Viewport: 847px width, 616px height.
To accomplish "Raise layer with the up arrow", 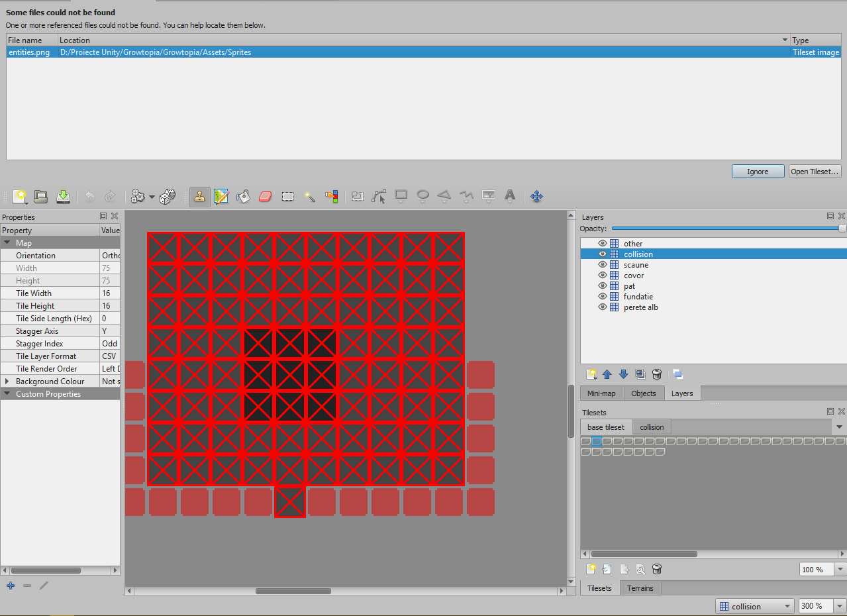I will (607, 374).
